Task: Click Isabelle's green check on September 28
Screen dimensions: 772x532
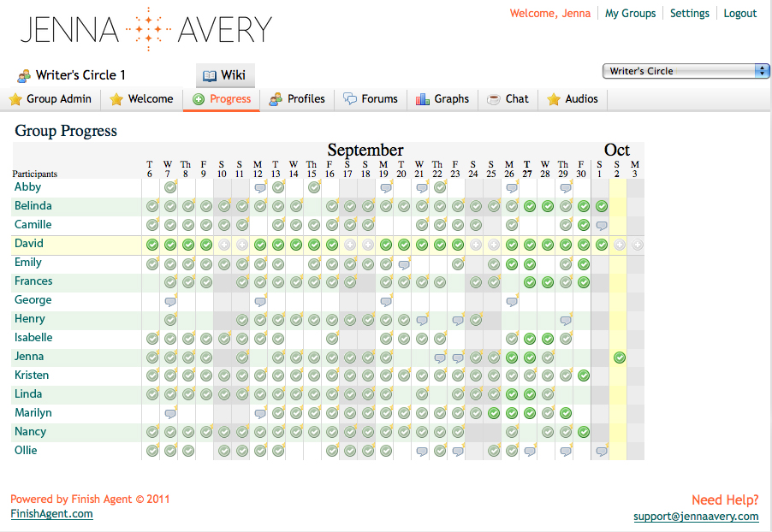Action: pyautogui.click(x=548, y=339)
